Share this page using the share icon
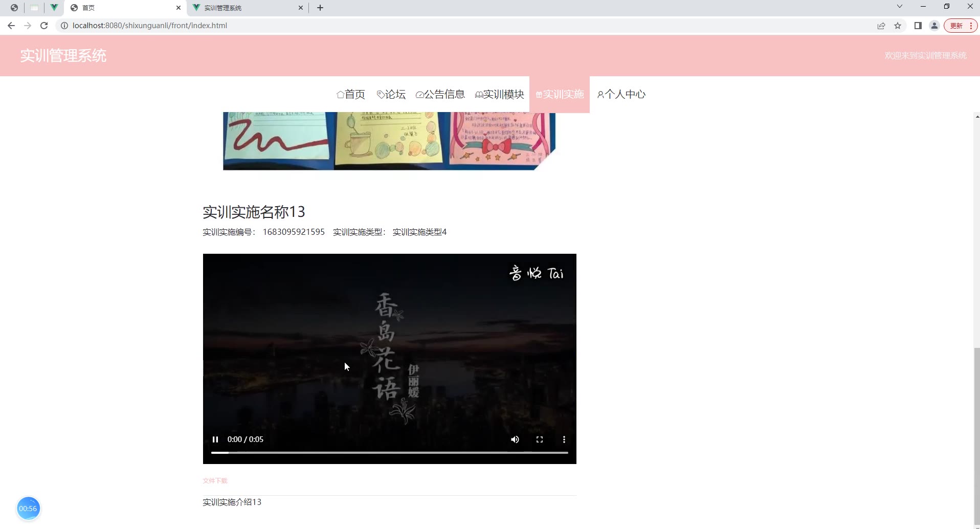The image size is (980, 529). click(x=881, y=26)
